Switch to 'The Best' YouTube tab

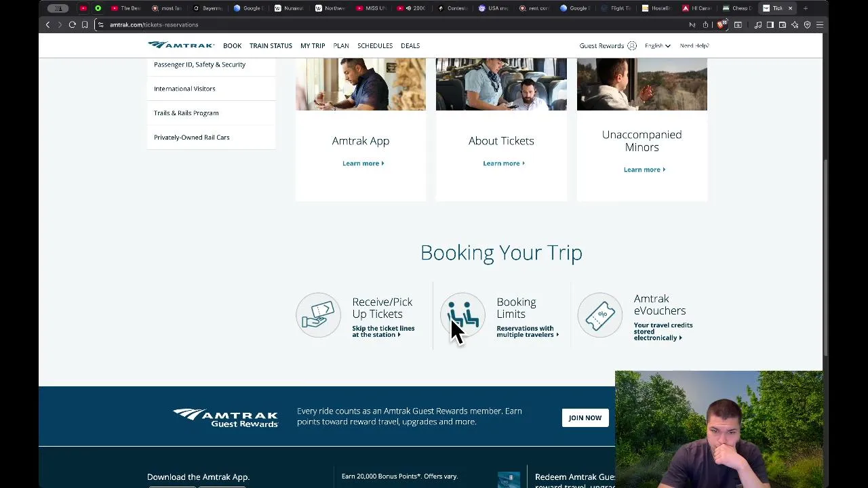pyautogui.click(x=126, y=8)
